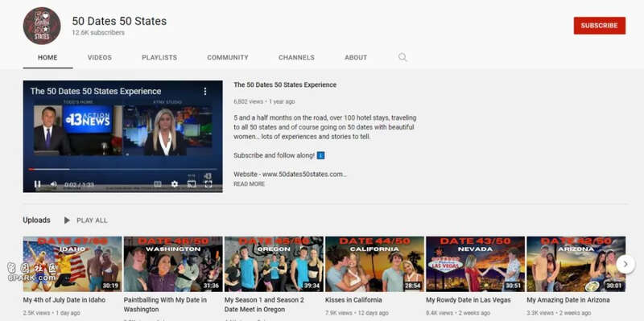This screenshot has height=321, width=644.
Task: Switch to the HOME tab
Action: tap(47, 57)
